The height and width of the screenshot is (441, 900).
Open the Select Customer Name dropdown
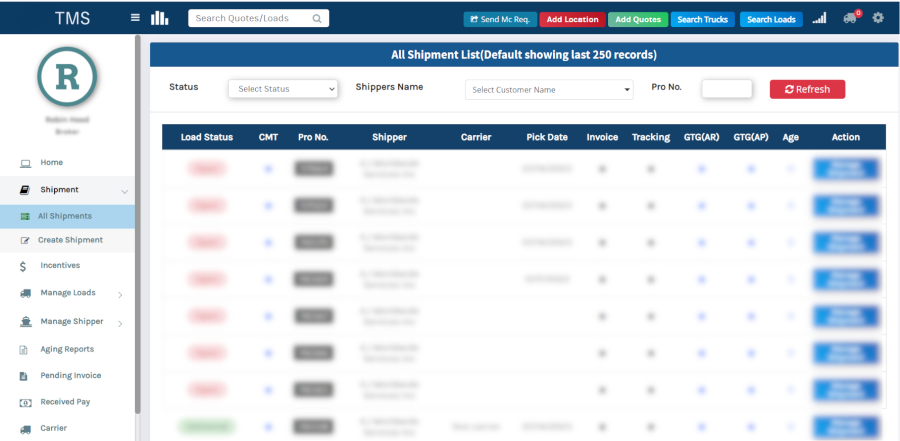point(550,90)
